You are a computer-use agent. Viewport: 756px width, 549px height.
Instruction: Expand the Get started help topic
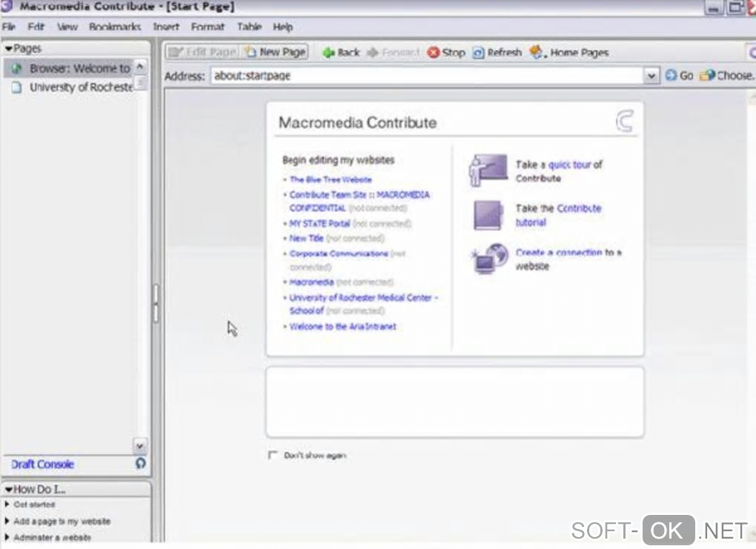point(7,504)
